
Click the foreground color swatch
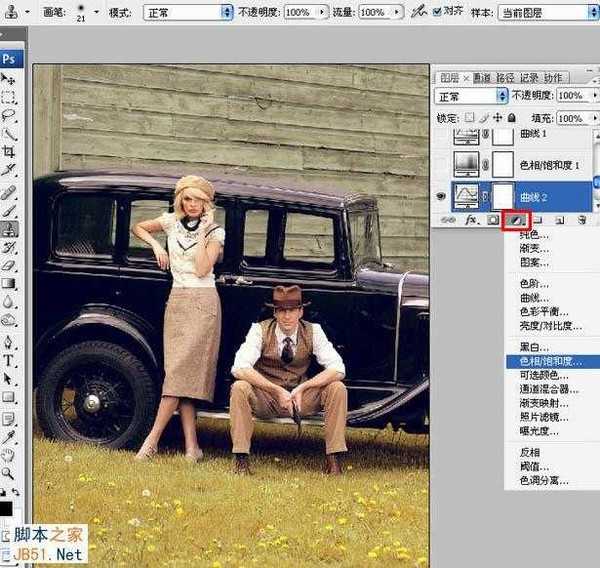point(5,509)
